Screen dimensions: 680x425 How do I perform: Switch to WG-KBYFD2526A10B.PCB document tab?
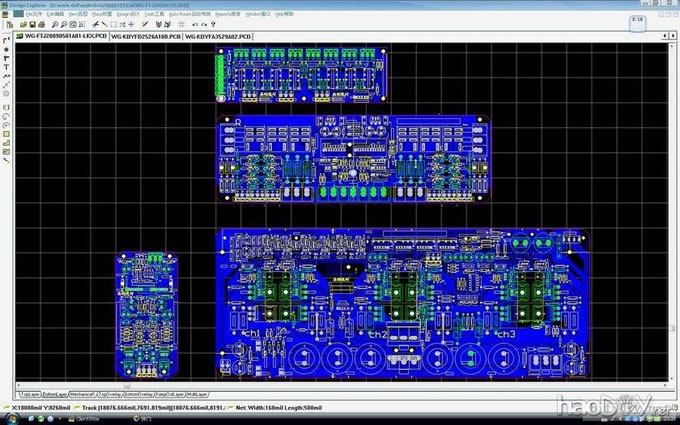tap(146, 39)
